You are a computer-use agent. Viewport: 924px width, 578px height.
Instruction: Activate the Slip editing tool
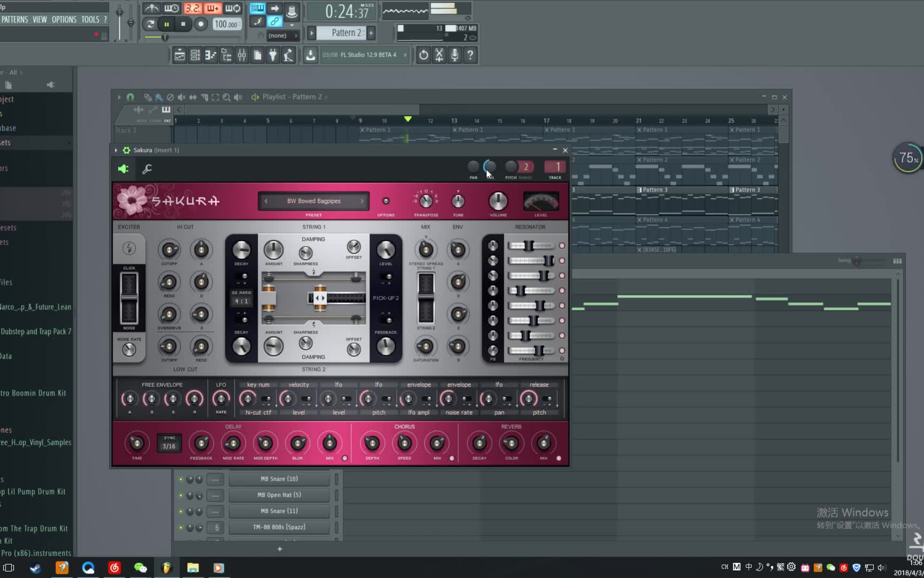pos(193,97)
